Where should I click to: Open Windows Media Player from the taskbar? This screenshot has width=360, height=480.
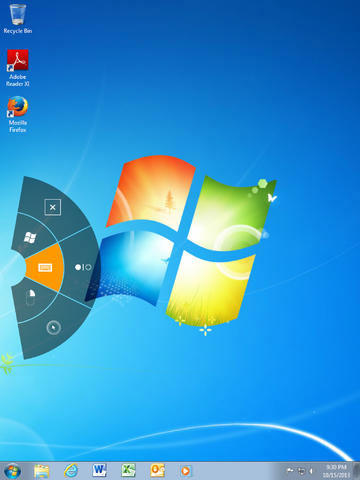(186, 471)
